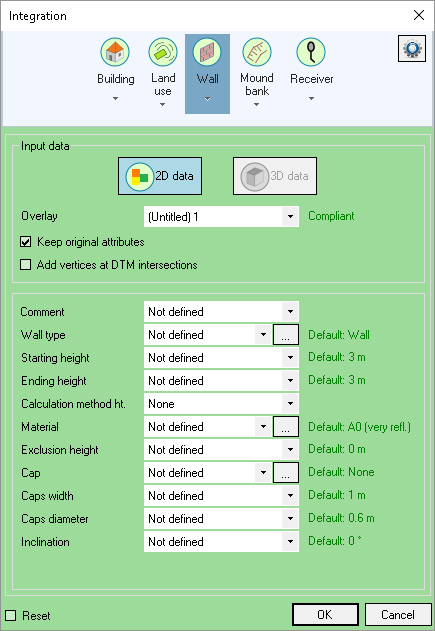This screenshot has width=435, height=631.
Task: Uncheck Keep original attributes
Action: (25, 242)
